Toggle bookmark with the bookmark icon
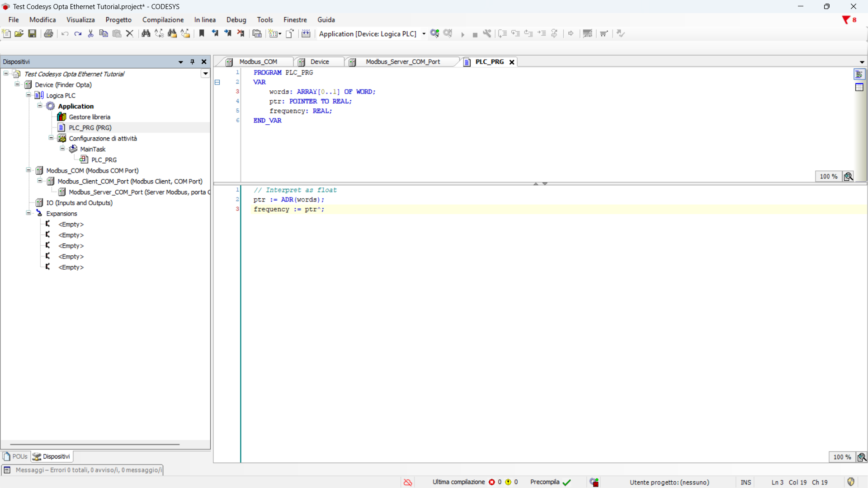 [202, 33]
